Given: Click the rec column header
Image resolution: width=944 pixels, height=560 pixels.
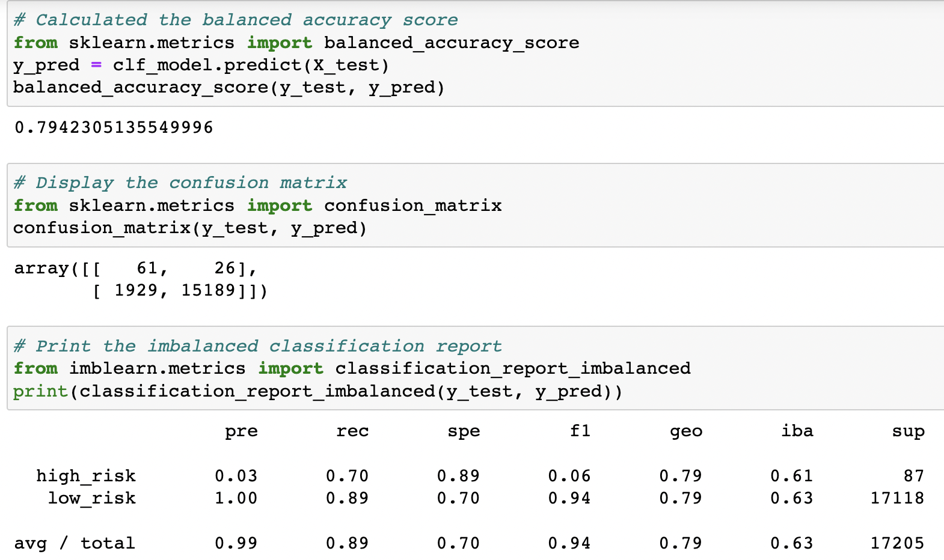Looking at the screenshot, I should (x=352, y=431).
